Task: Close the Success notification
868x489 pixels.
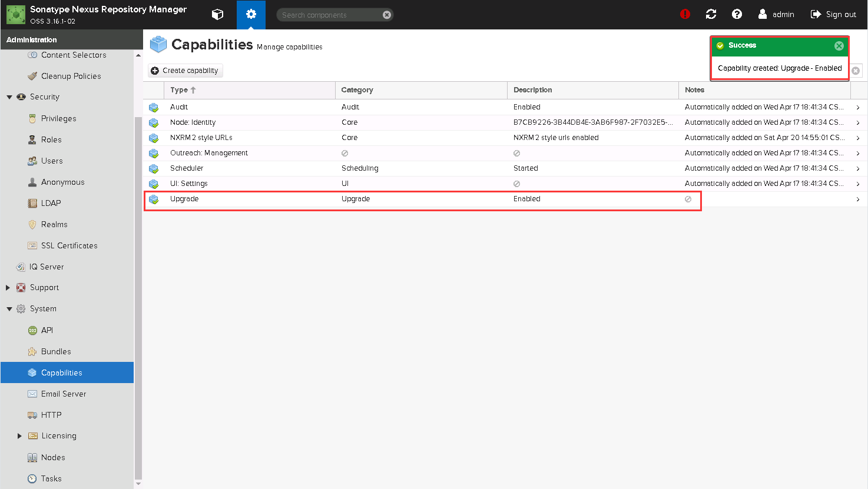Action: coord(839,45)
